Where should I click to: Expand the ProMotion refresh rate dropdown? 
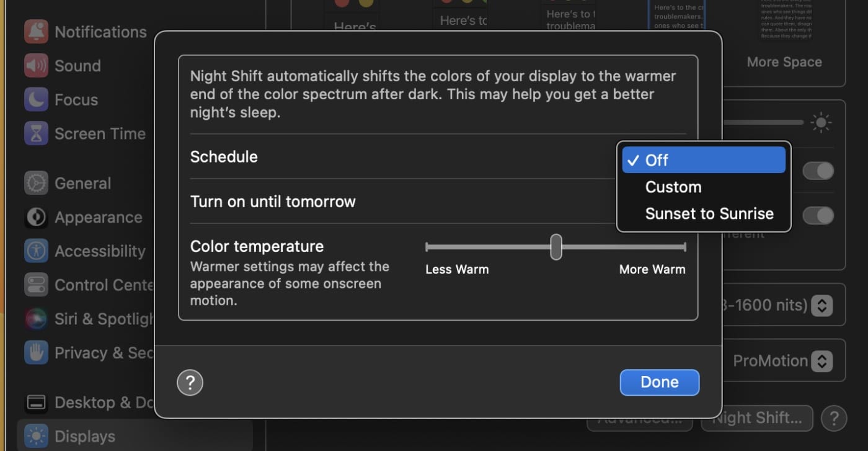click(x=821, y=361)
